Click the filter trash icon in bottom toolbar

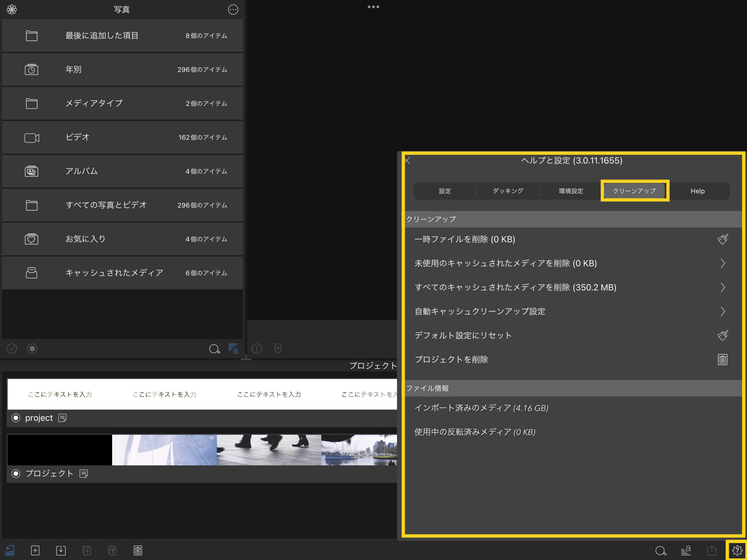pos(112,551)
